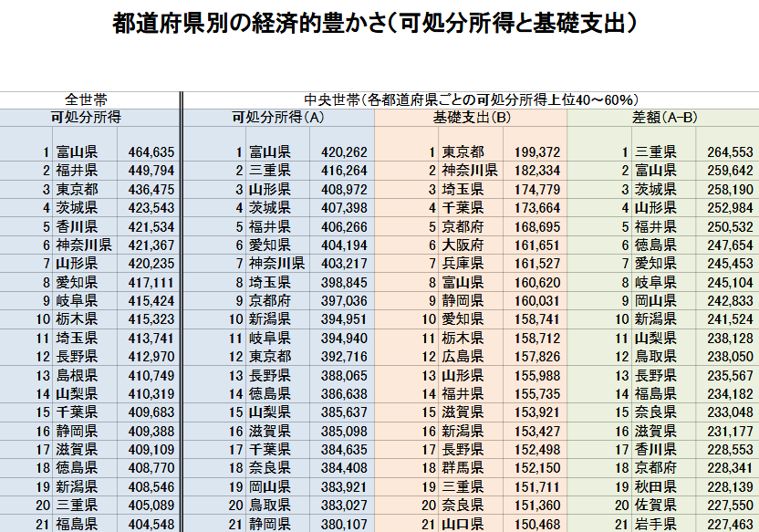Select the value 420,262 in column A
759x532 pixels.
[344, 152]
